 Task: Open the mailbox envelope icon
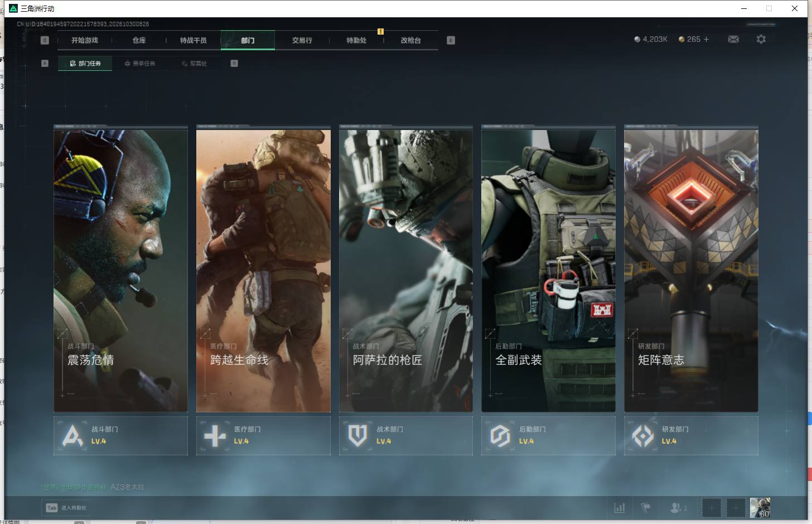733,39
